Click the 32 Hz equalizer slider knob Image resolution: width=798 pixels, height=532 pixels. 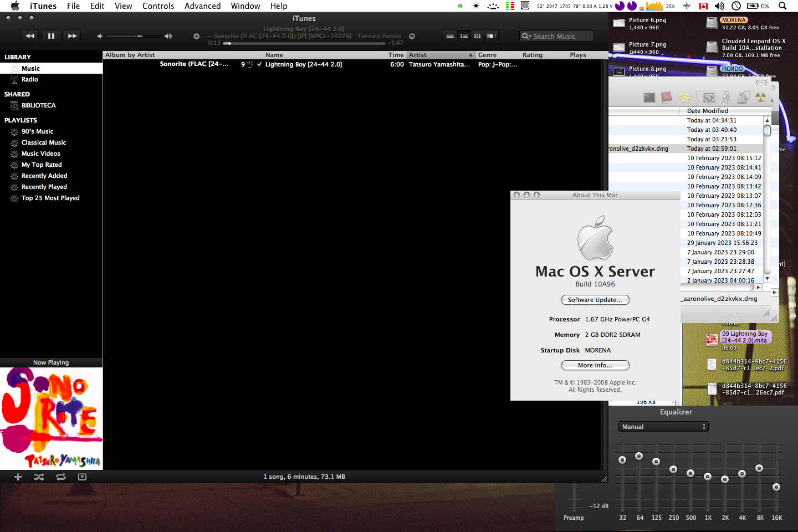pos(622,460)
